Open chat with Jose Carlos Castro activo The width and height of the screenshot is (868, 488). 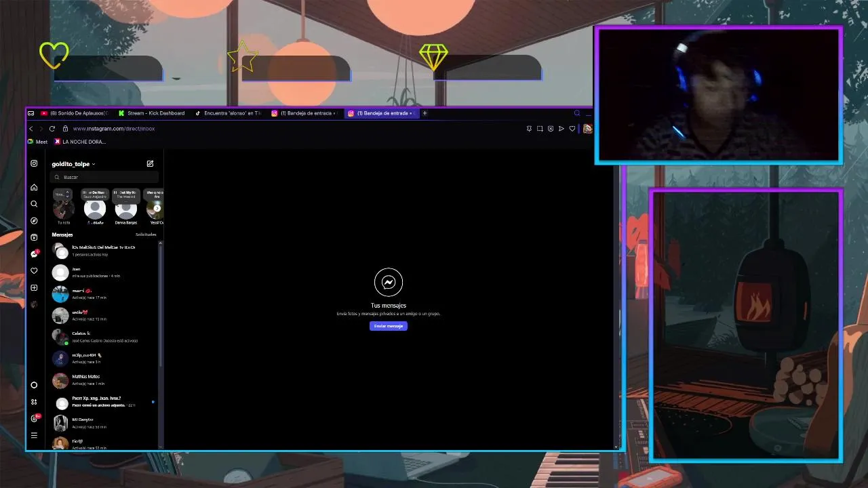click(104, 337)
